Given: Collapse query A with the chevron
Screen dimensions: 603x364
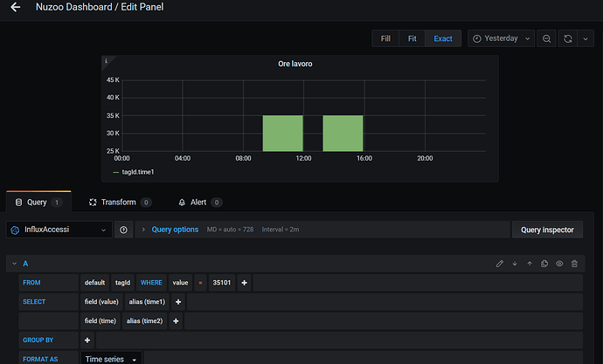Looking at the screenshot, I should coord(14,264).
